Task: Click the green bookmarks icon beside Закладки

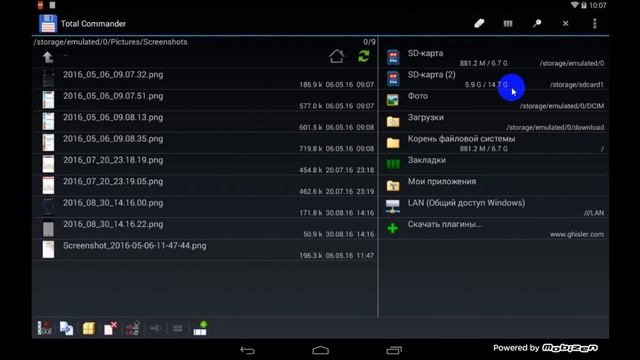Action: [x=393, y=164]
